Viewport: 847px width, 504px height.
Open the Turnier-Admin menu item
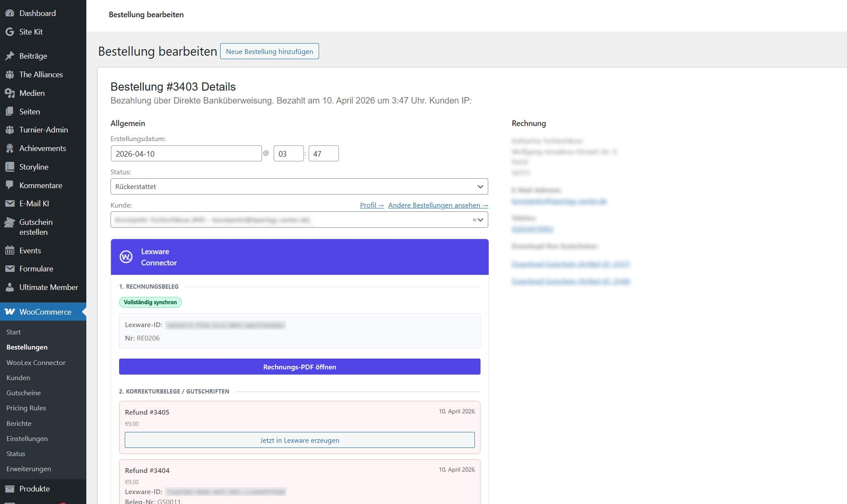coord(43,130)
